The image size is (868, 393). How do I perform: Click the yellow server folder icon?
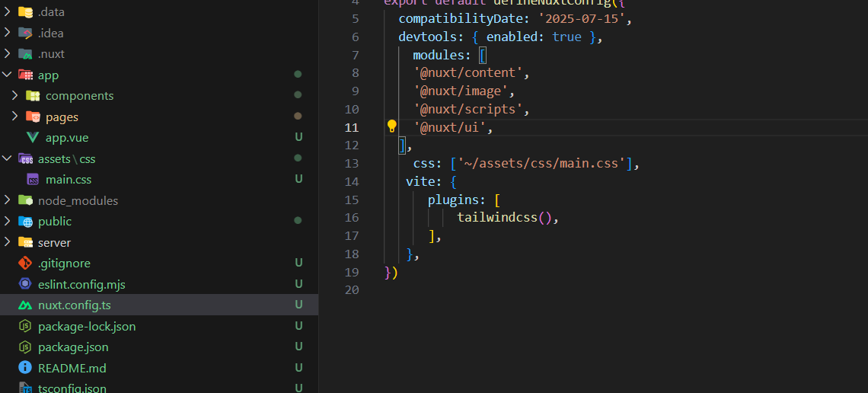tap(25, 242)
